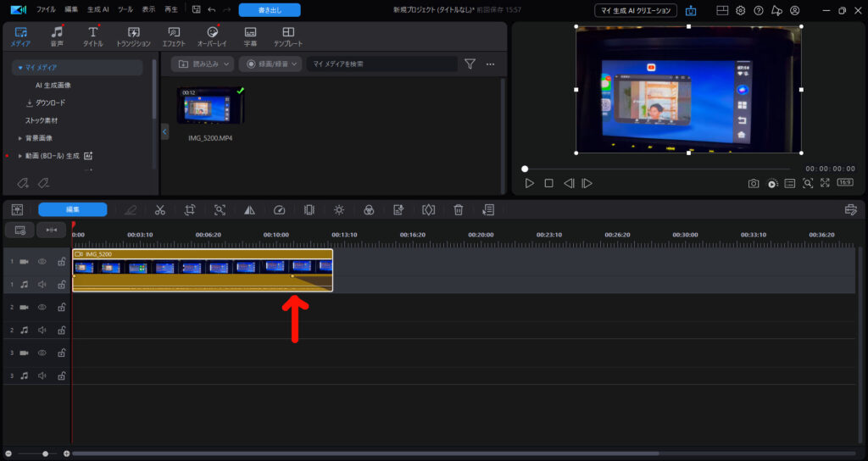This screenshot has width=868, height=461.
Task: Select the split (scissors) tool in timeline toolbar
Action: tap(159, 209)
